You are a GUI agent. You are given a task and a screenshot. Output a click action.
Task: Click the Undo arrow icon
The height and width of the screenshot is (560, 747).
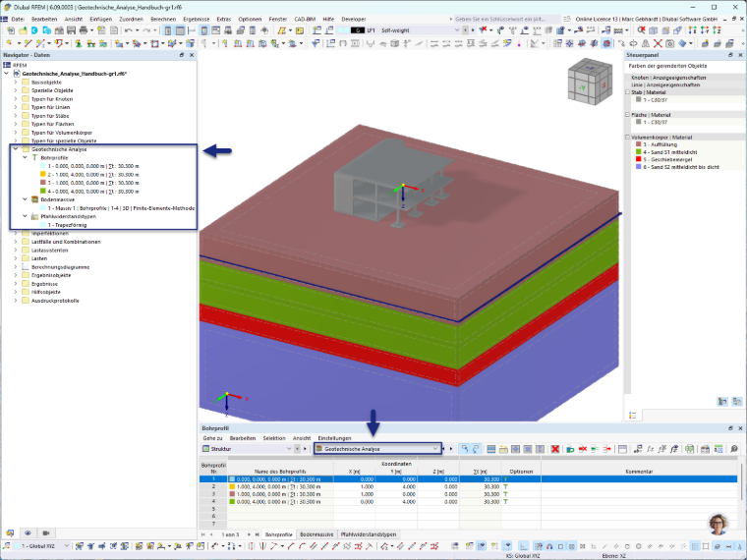coord(129,30)
